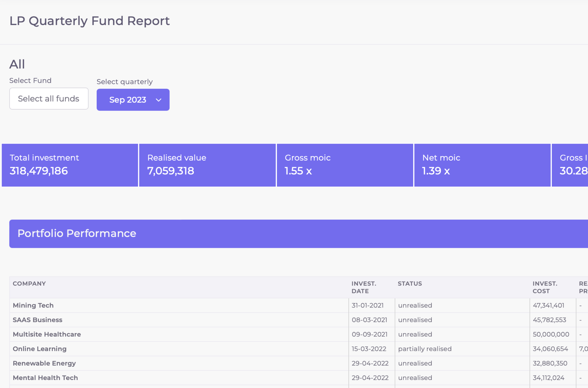Click the Realised value metric card
588x388 pixels.
[207, 165]
